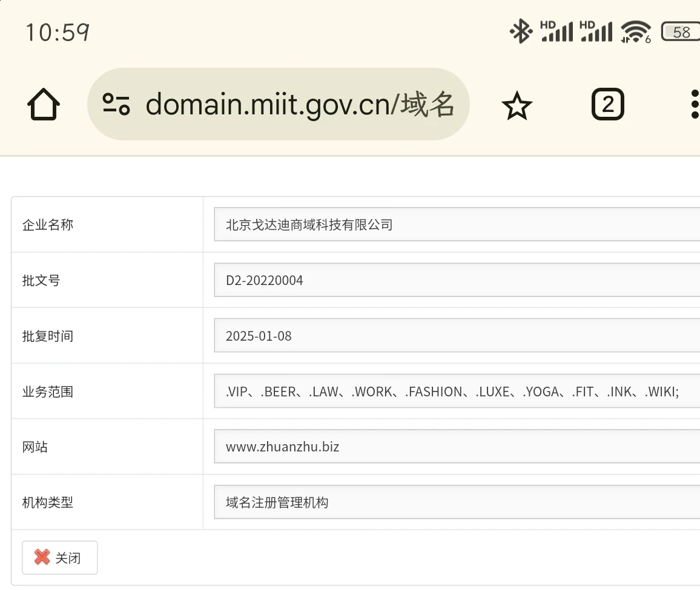This screenshot has width=700, height=590.
Task: Select the 机构类型 field value
Action: [x=457, y=502]
